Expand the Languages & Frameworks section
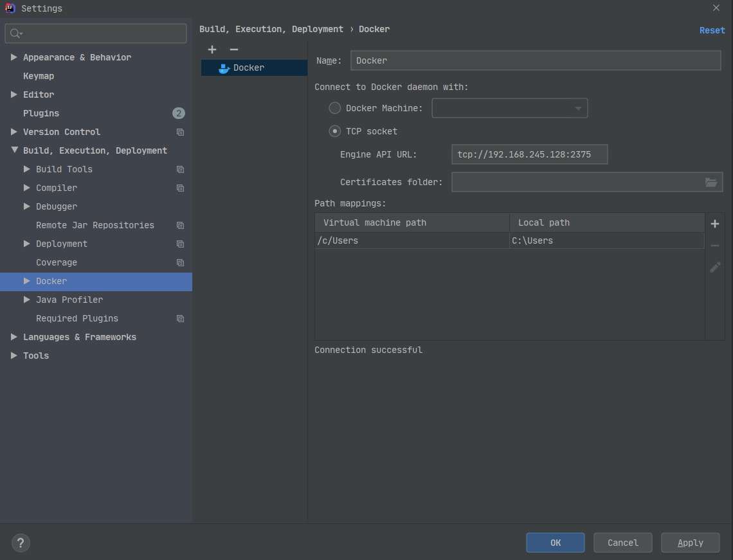733x560 pixels. pos(14,337)
